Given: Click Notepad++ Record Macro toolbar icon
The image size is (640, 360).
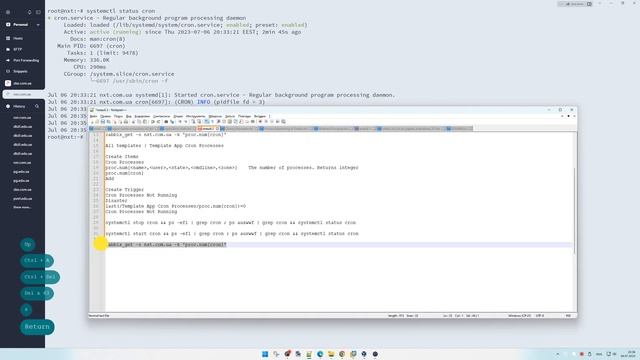Looking at the screenshot, I should click(260, 122).
